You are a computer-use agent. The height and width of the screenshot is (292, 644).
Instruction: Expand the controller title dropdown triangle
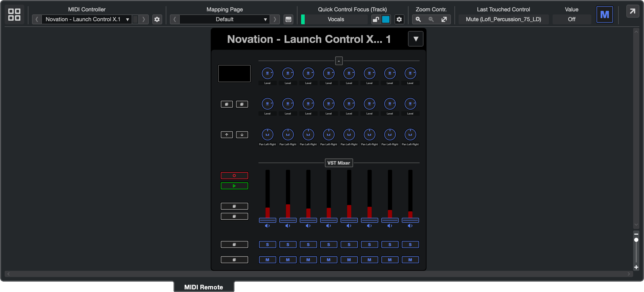point(415,39)
